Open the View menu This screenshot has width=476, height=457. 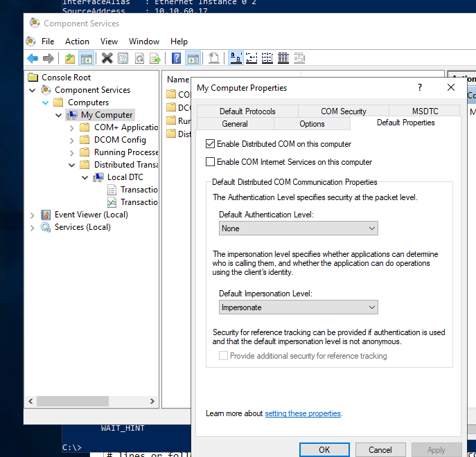coord(109,42)
